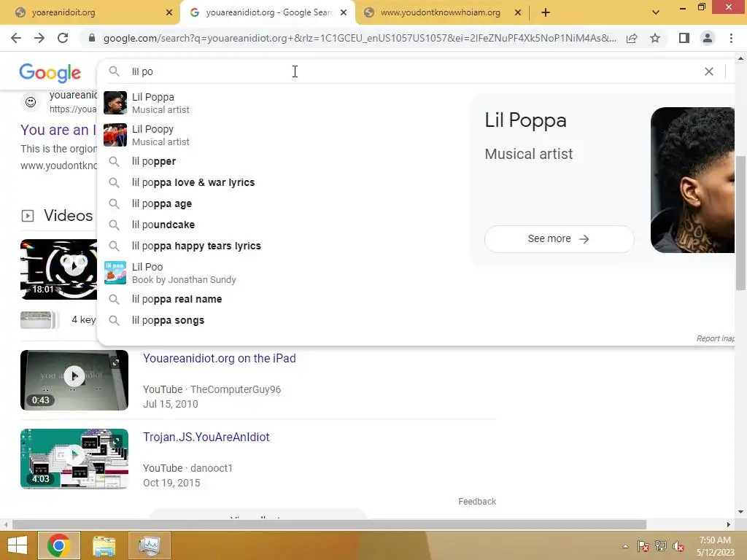Screen dimensions: 747x560
Task: Select the youareanidiot.org Google Search tab
Action: tap(268, 12)
